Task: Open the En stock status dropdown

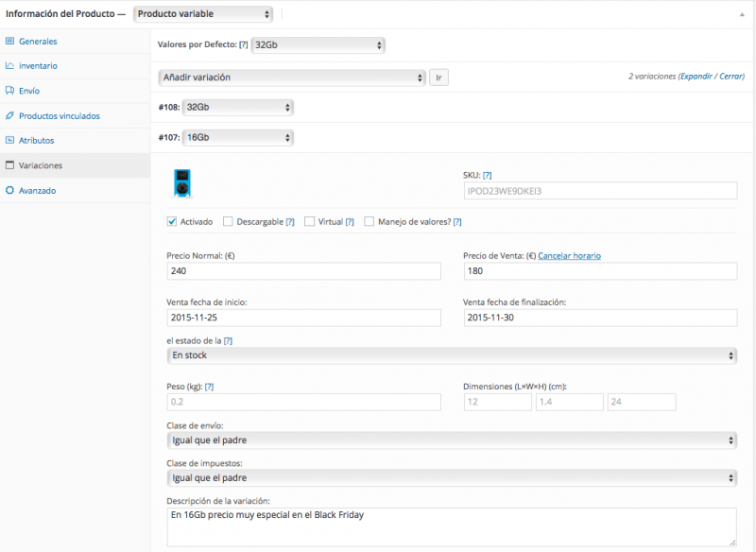Action: click(x=452, y=355)
